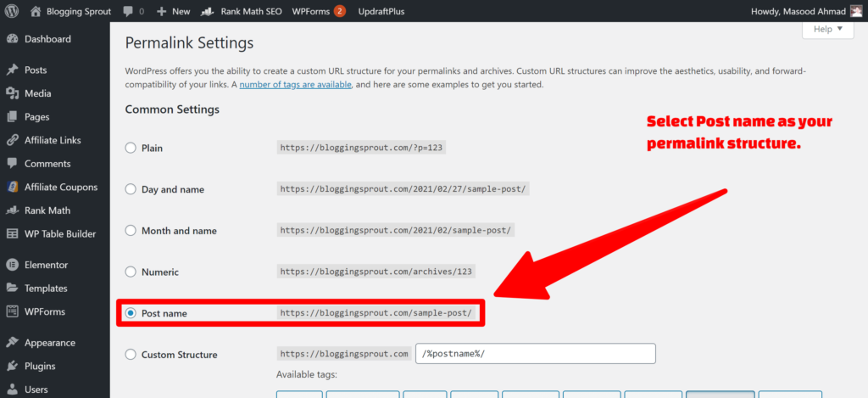Choose the Custom Structure radio button

pos(130,354)
